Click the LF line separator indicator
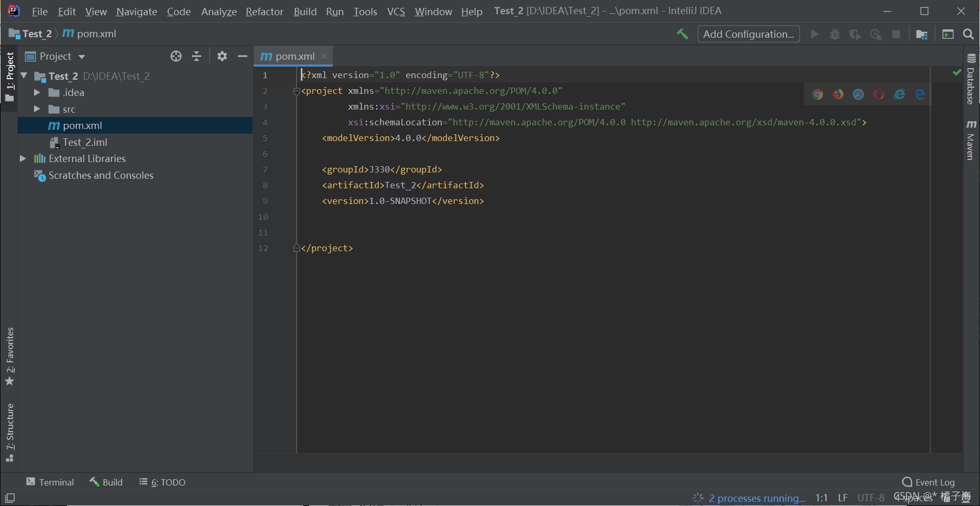The width and height of the screenshot is (980, 506). [843, 498]
